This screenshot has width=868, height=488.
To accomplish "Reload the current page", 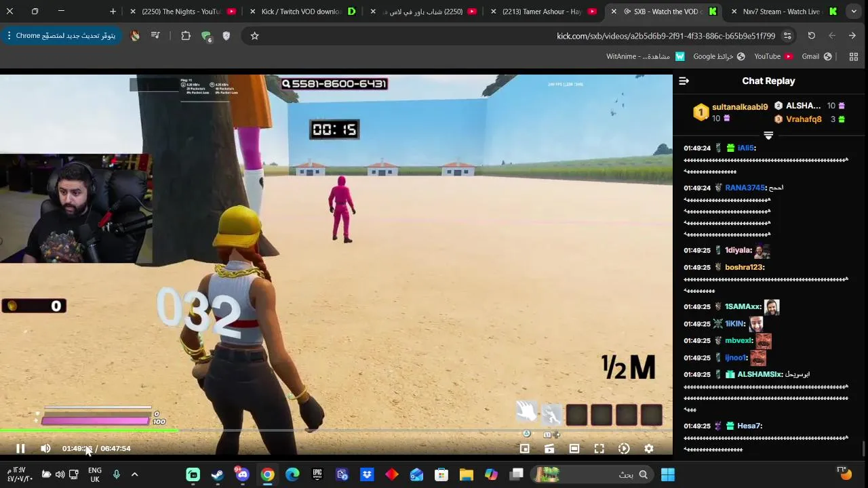I will (x=811, y=36).
